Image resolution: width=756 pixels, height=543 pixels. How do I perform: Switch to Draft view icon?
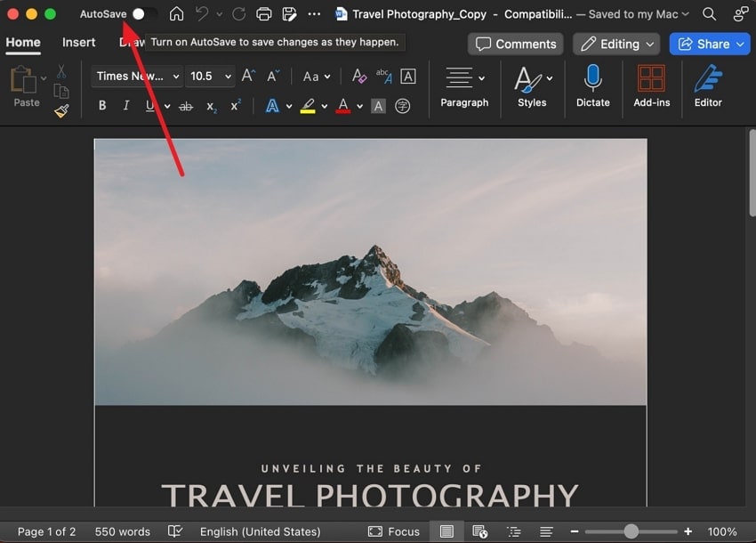546,532
